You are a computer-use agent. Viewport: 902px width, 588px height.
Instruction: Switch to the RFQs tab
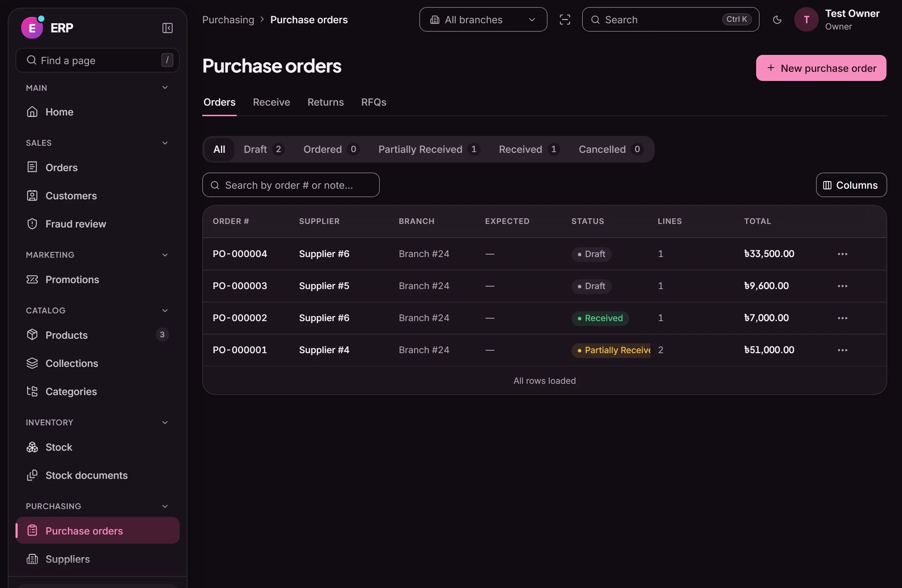(x=373, y=102)
